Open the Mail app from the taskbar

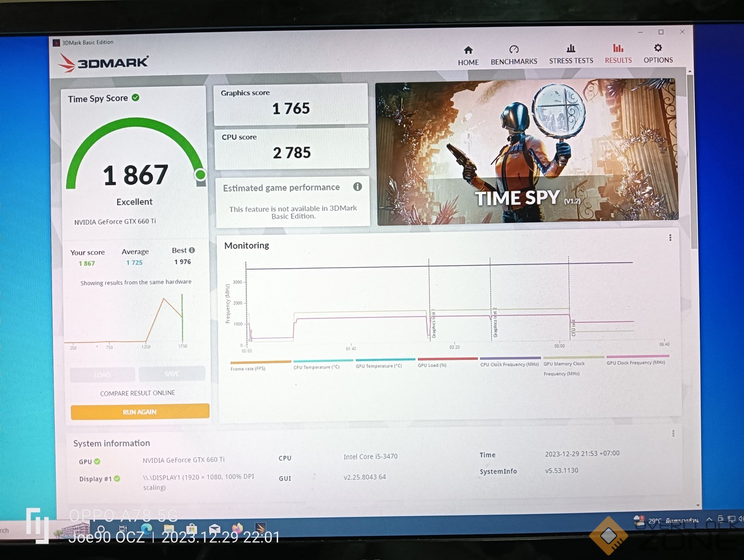click(x=214, y=529)
